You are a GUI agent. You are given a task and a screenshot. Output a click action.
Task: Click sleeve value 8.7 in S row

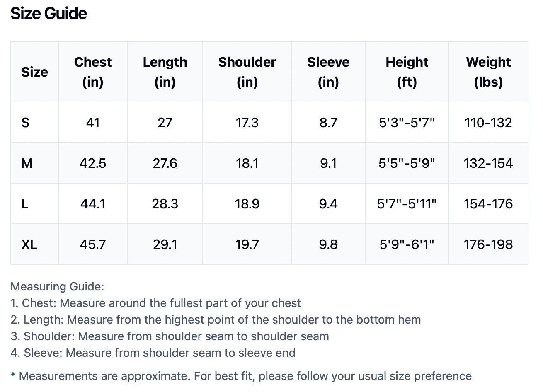[x=328, y=123]
